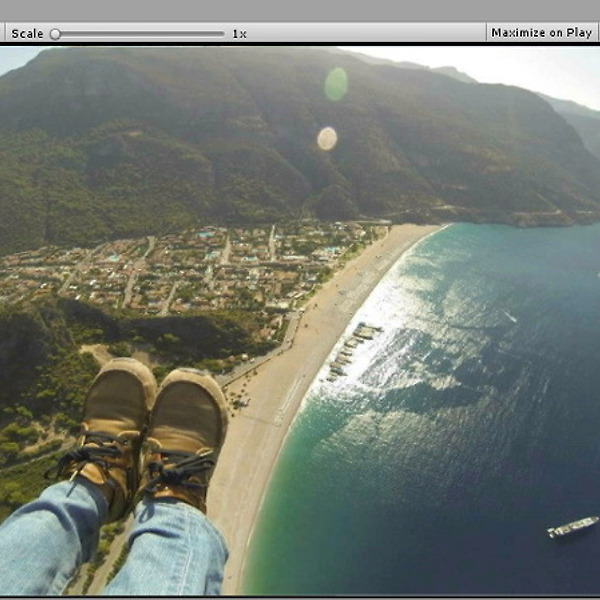
Task: Click the 1x scale value
Action: [239, 34]
